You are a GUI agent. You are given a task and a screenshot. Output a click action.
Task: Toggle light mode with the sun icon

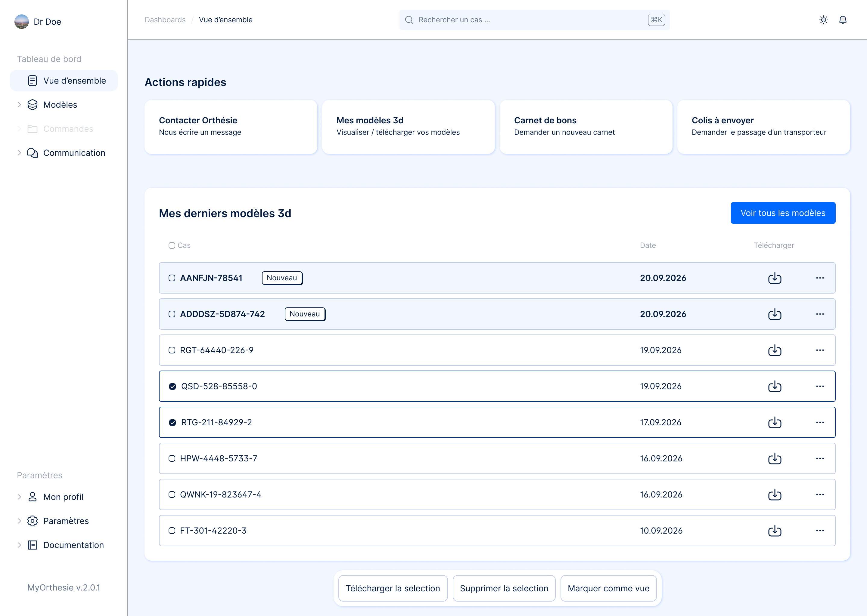824,20
